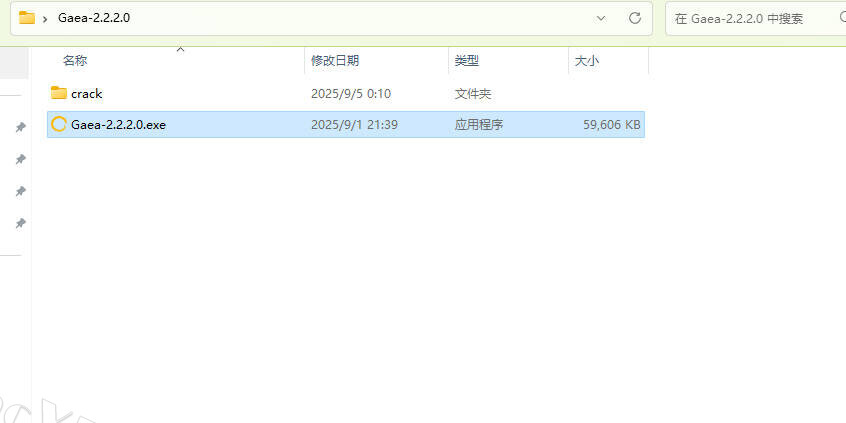
Task: Select the crack folder icon
Action: [59, 93]
